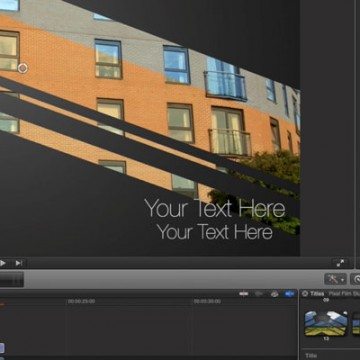The height and width of the screenshot is (360, 360).
Task: Select the partially visible title thumbnail
Action: (x=356, y=323)
